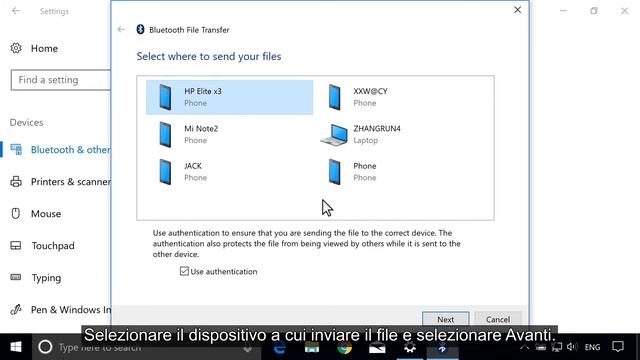This screenshot has height=360, width=640.
Task: Open the Windows Start menu
Action: point(16,347)
